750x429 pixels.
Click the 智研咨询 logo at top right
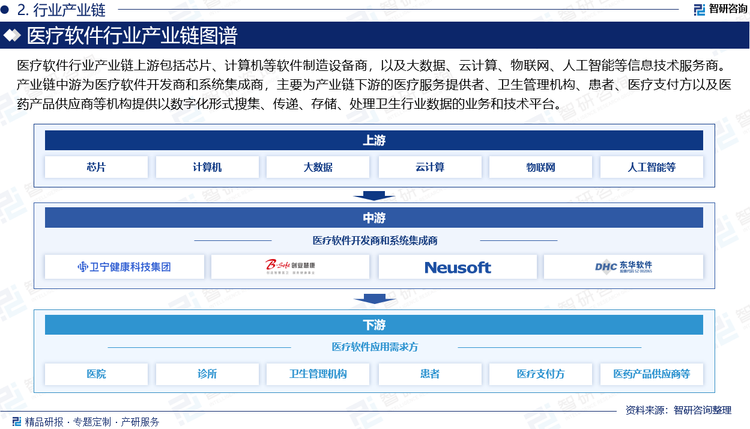(720, 9)
